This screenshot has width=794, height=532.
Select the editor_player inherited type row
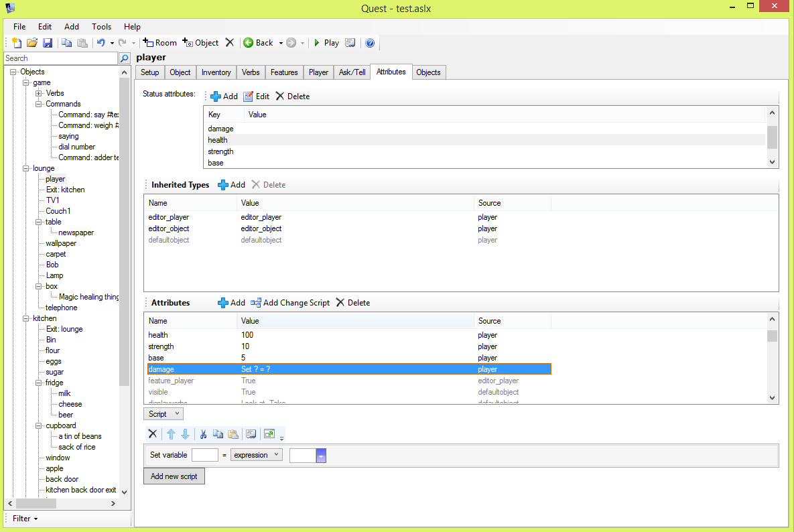[x=349, y=217]
